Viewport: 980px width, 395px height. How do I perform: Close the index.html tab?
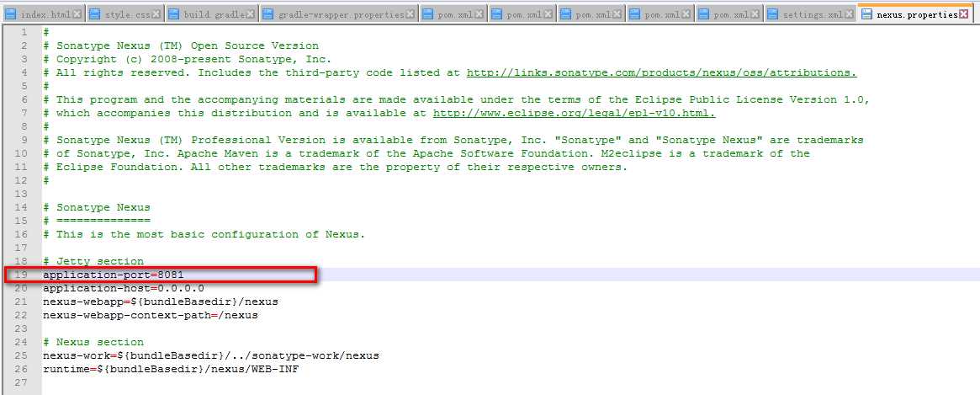pyautogui.click(x=77, y=14)
